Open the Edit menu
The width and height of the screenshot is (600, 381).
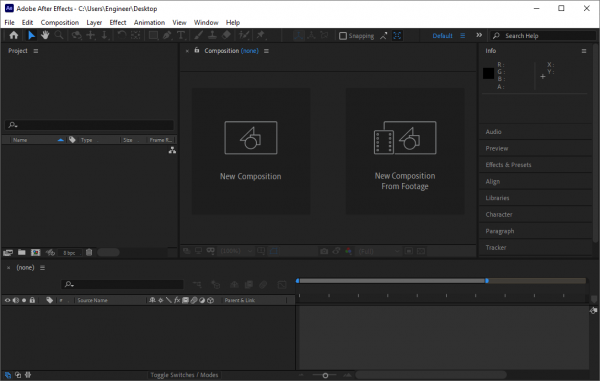pos(27,22)
